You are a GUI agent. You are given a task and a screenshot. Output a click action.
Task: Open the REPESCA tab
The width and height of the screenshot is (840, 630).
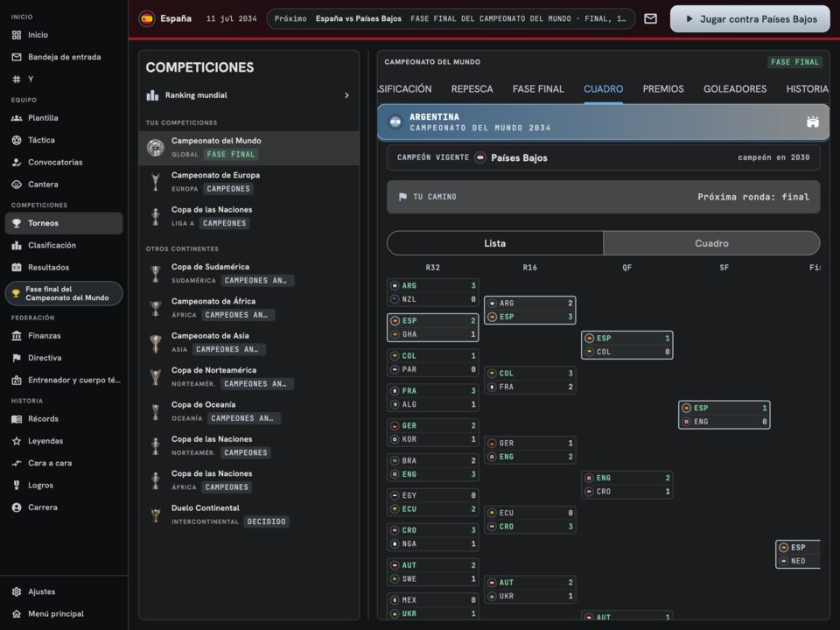click(472, 89)
